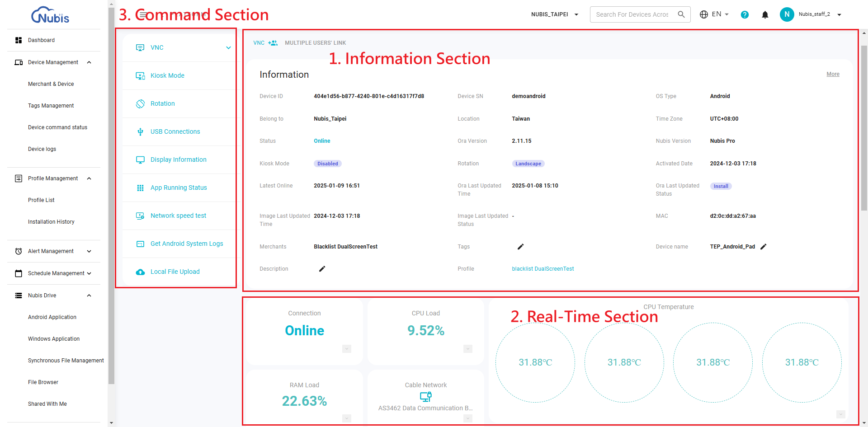This screenshot has width=868, height=427.
Task: Click the USB Connections icon
Action: [x=141, y=131]
